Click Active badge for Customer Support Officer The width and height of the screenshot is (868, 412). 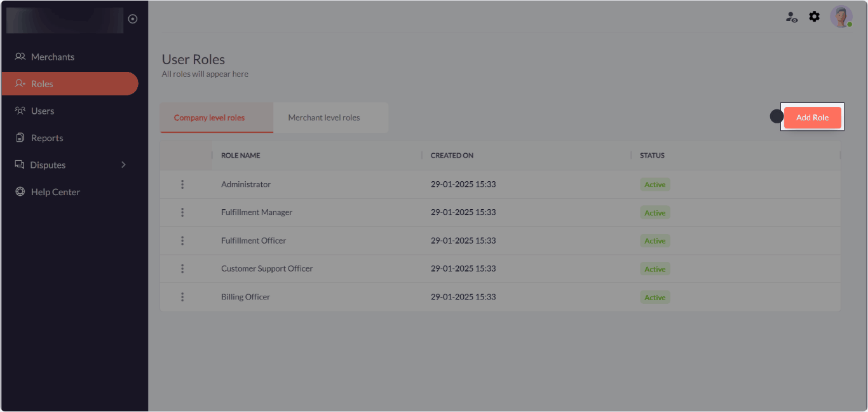(x=654, y=269)
